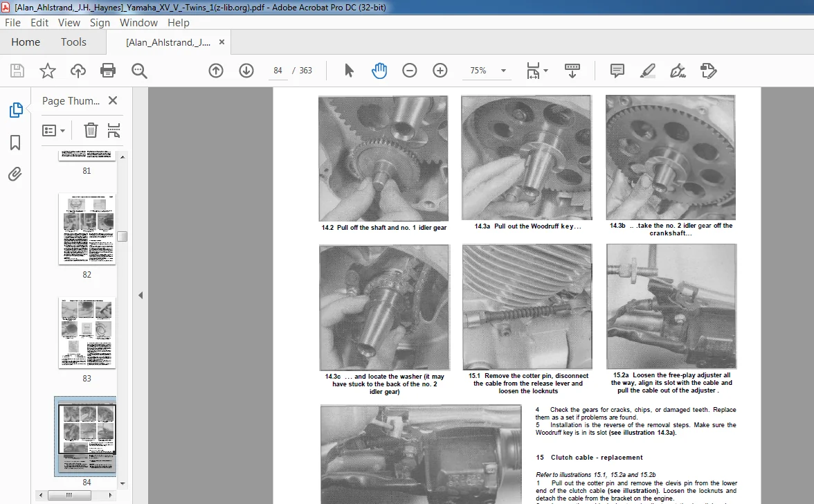
Task: Click the fit page scrolling icon
Action: 533,71
